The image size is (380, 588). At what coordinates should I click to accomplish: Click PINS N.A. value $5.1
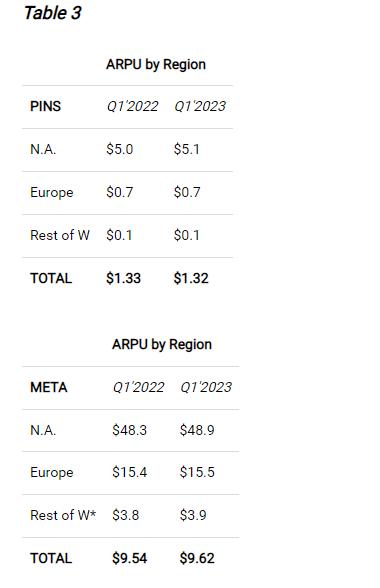pyautogui.click(x=186, y=149)
